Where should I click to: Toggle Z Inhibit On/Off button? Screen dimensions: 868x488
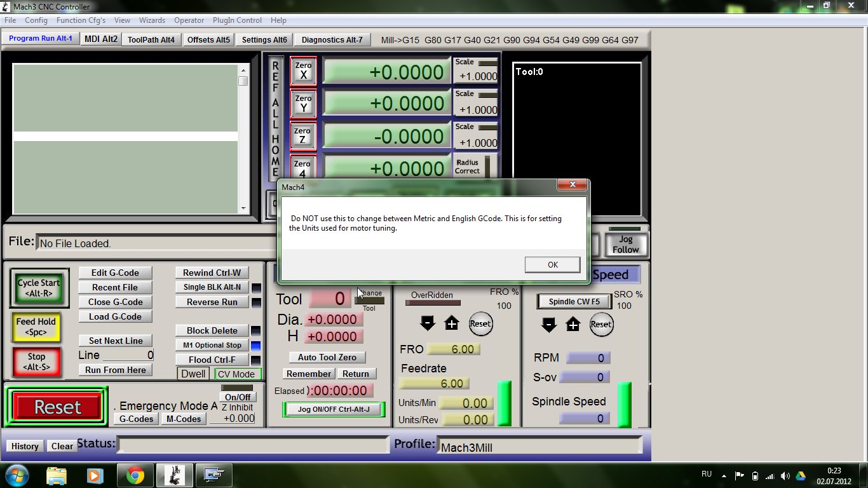tap(237, 397)
